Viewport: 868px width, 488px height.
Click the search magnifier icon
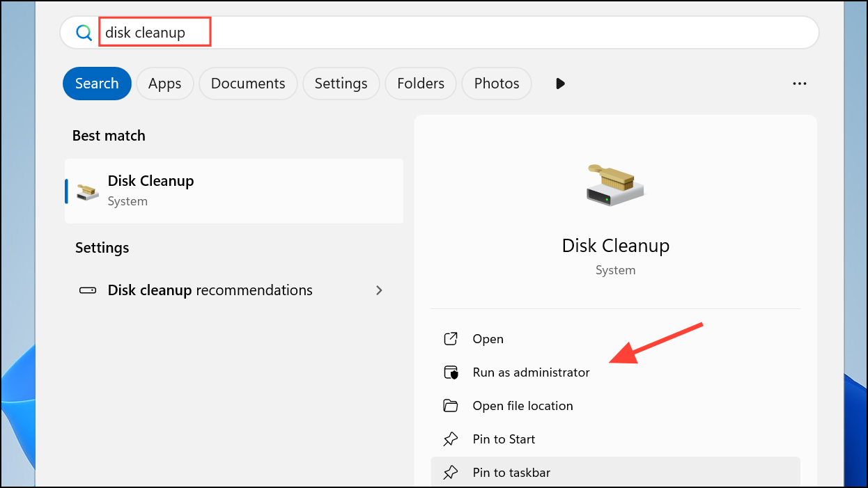tap(84, 33)
